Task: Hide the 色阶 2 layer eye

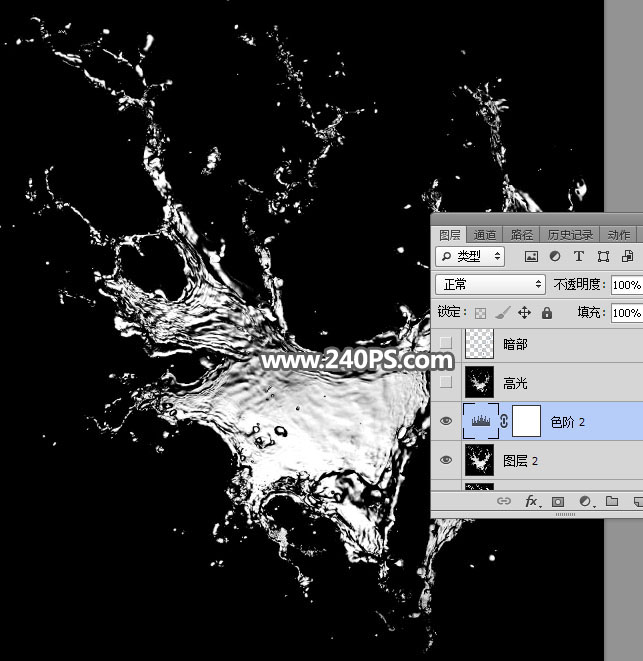Action: pyautogui.click(x=446, y=421)
